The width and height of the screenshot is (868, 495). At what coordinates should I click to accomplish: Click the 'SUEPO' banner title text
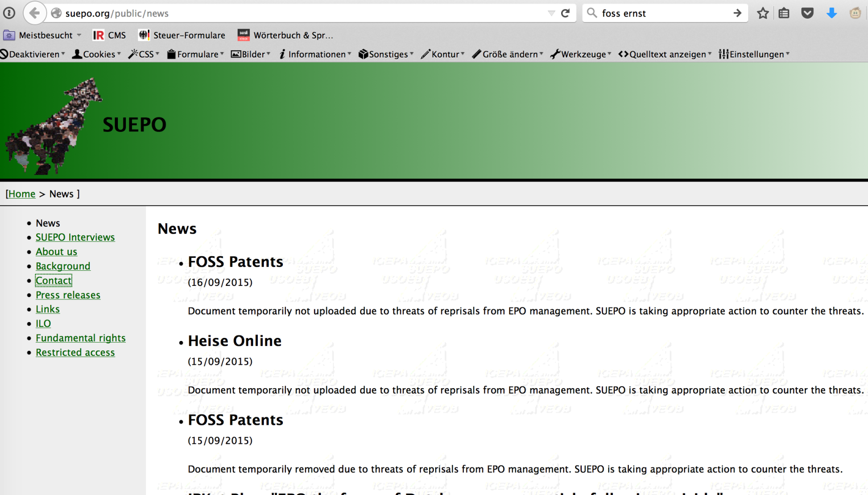[134, 125]
